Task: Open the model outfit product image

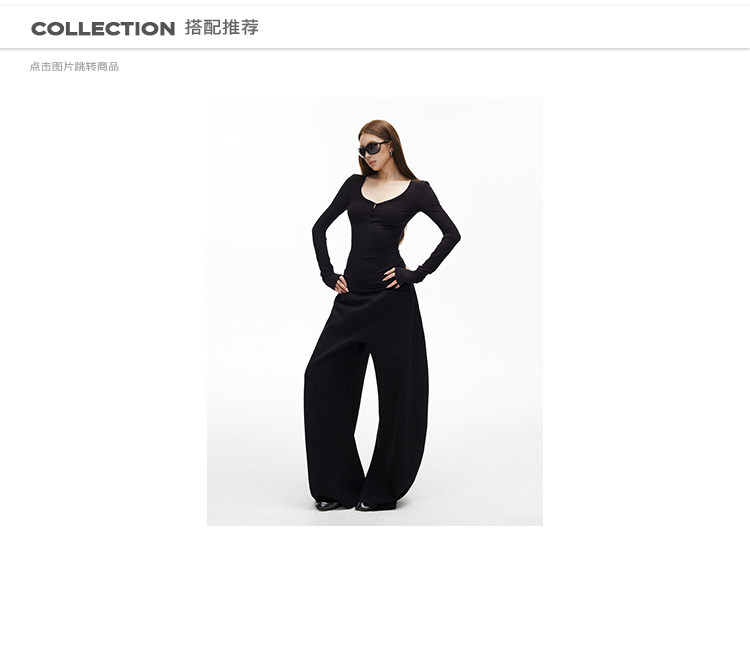Action: click(375, 311)
